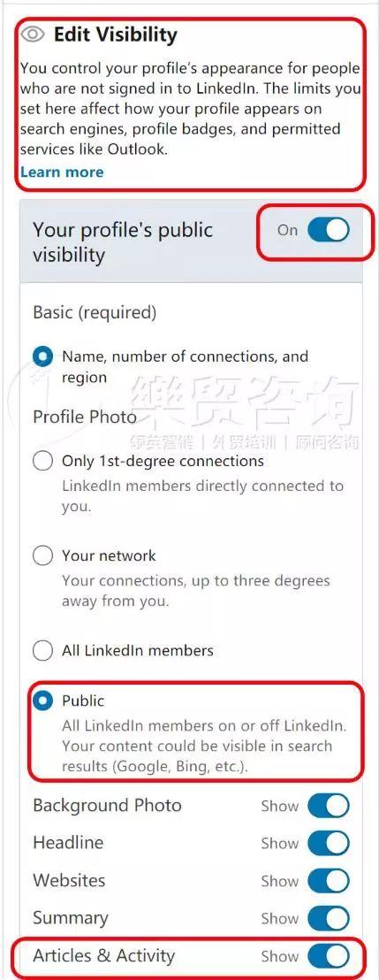Turn off your profile's public visibility toggle
Viewport: 379px width, 980px height.
[x=329, y=230]
